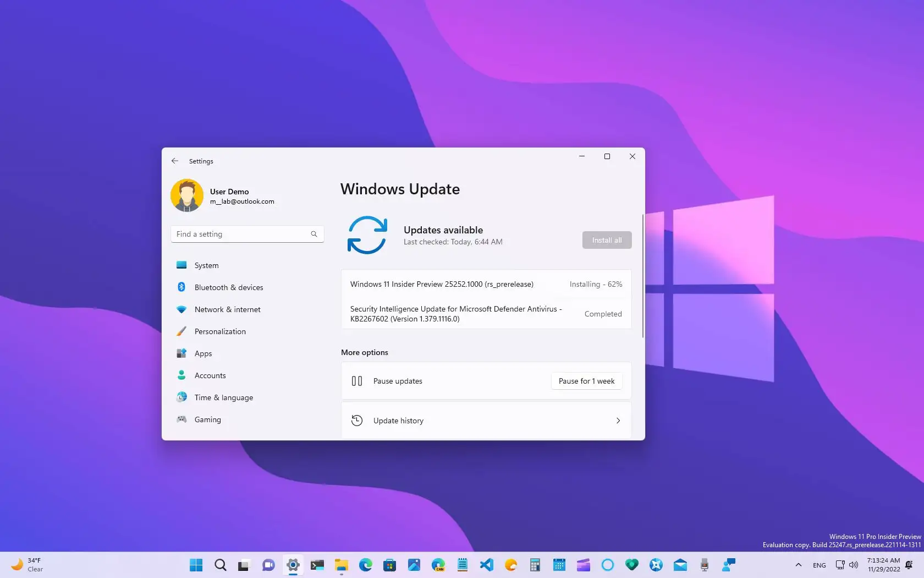
Task: Open Network & internet settings
Action: click(247, 309)
